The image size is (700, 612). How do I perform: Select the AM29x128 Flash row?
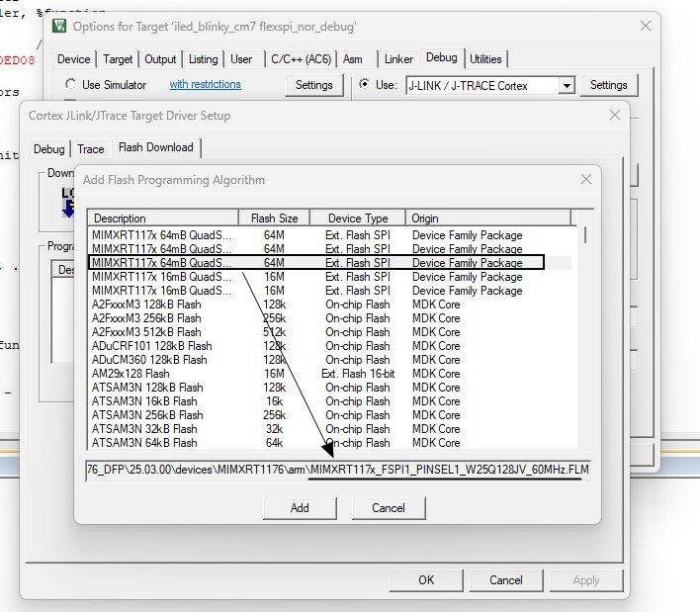tap(329, 374)
